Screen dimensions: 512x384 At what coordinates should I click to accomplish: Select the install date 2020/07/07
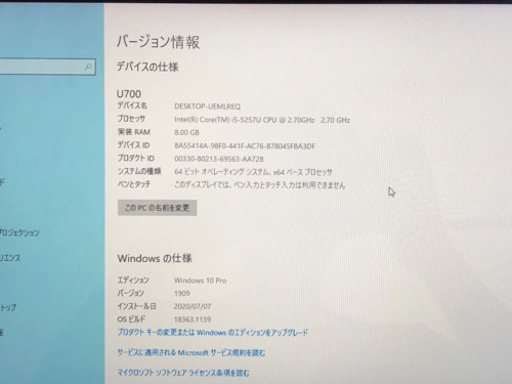[x=192, y=306]
